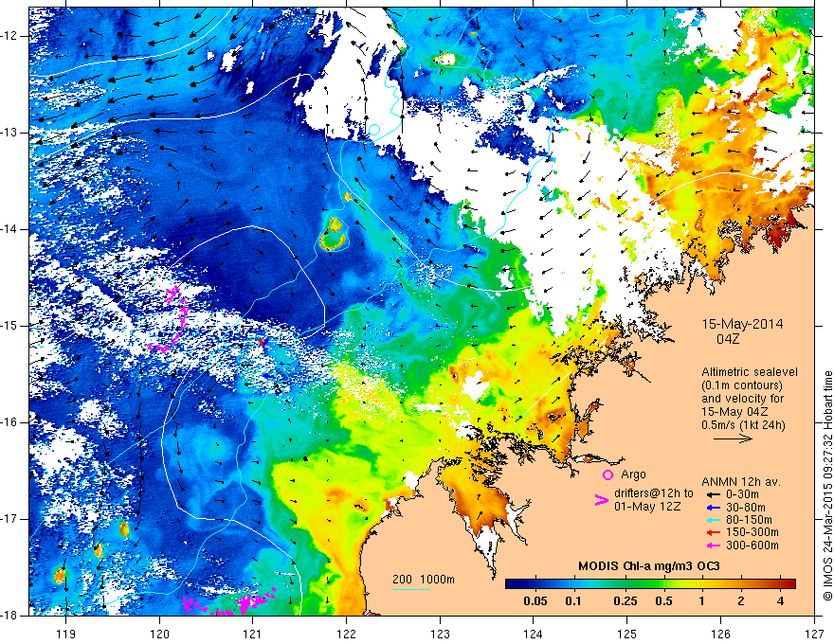Click the '4' color bar tick label
Image resolution: width=834 pixels, height=644 pixels.
(780, 601)
